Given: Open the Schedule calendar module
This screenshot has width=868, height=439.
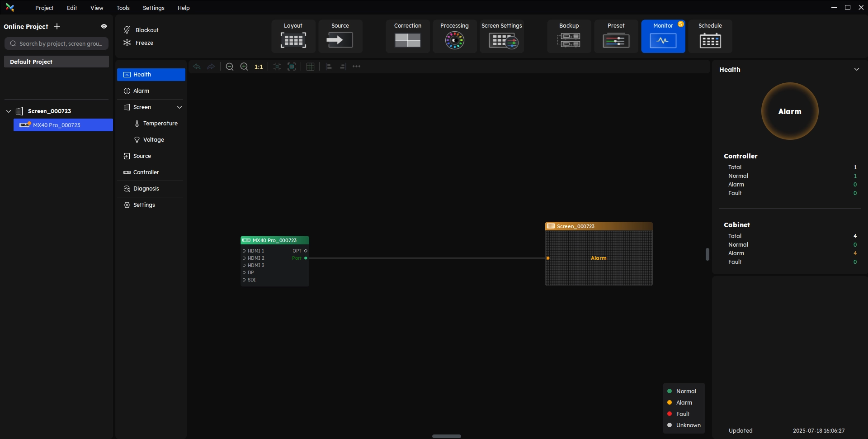Looking at the screenshot, I should point(710,36).
